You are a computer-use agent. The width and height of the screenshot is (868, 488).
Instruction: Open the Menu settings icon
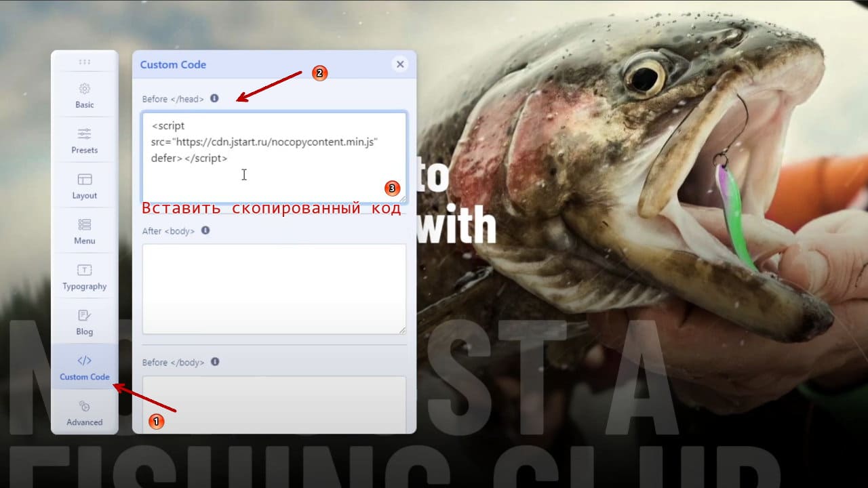(x=85, y=224)
